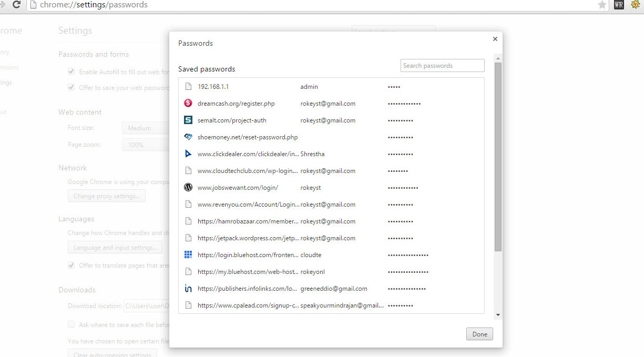Screen dimensions: 644x357
Task: Click the browser reload icon
Action: pos(16,5)
